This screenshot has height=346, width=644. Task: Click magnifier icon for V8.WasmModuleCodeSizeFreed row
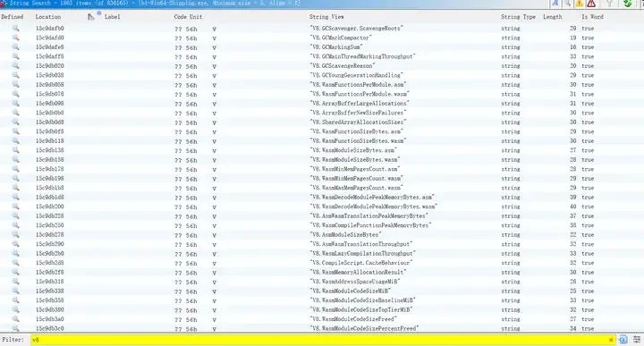click(15, 319)
